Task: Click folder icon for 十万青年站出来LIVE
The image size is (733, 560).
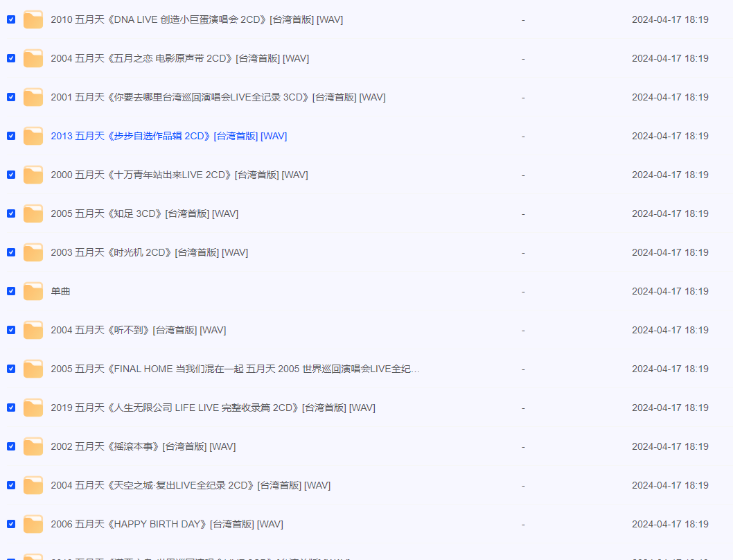Action: click(33, 175)
